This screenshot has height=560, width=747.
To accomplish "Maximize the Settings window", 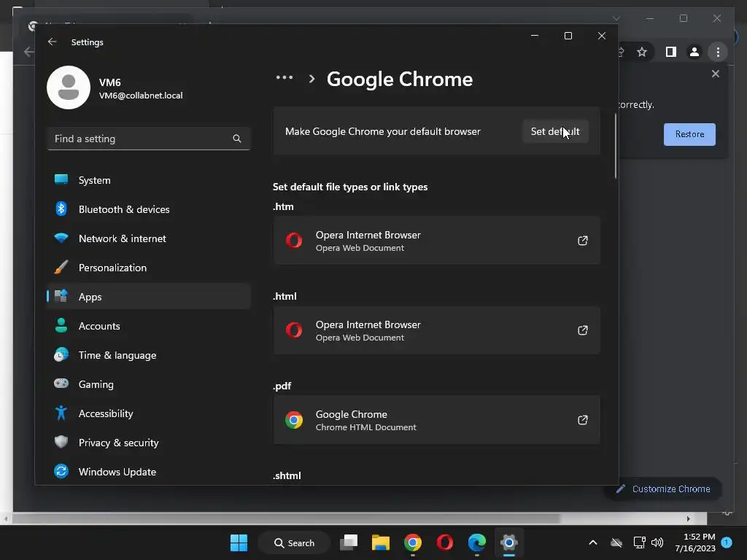I will 568,36.
